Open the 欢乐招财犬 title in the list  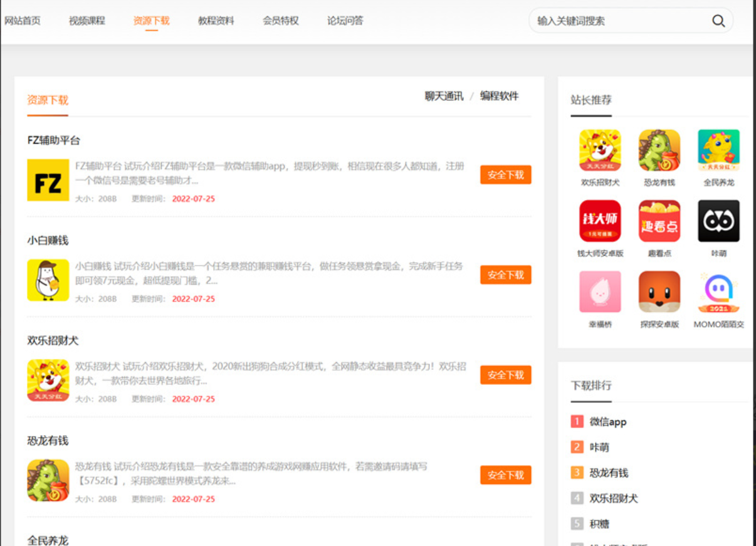pos(53,340)
